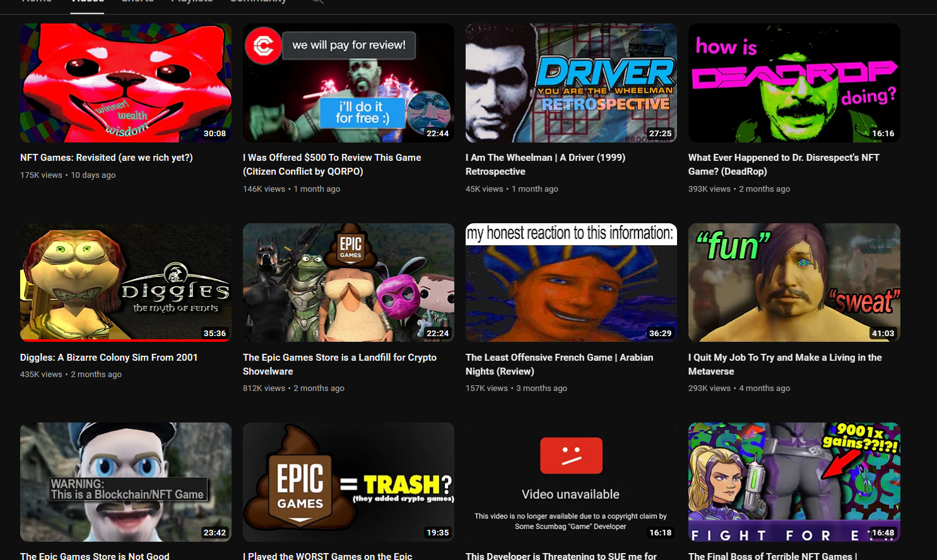The image size is (937, 560).
Task: Click title 'I Quit My Job To Try' Metaverse
Action: point(785,365)
